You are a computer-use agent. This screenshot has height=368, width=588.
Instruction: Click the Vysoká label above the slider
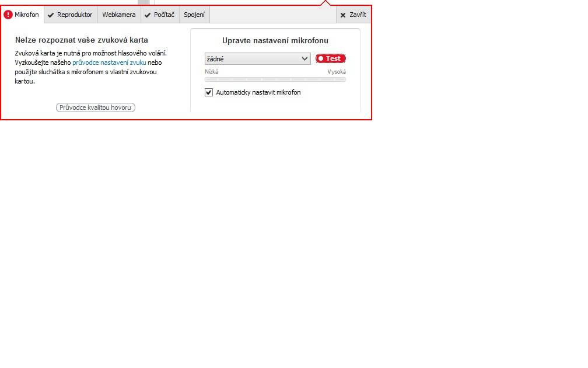[337, 72]
